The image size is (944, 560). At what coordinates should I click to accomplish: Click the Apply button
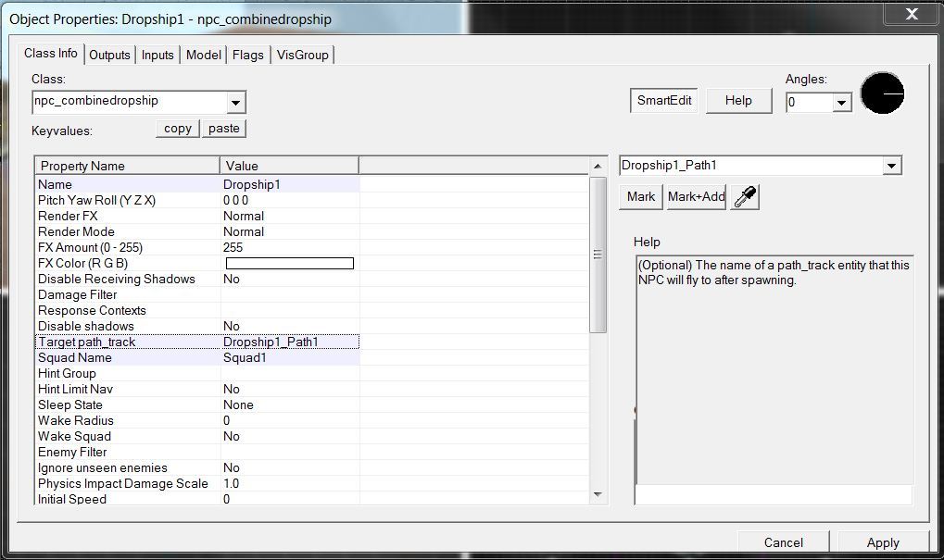point(883,542)
